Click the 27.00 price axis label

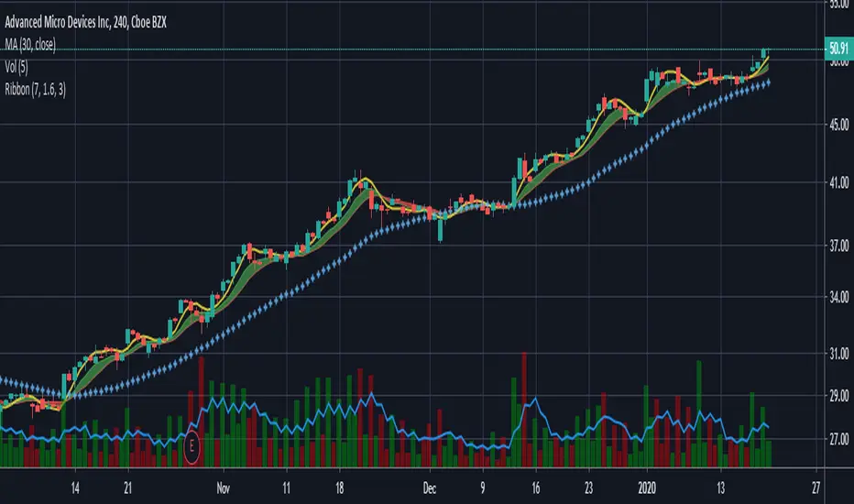[838, 439]
